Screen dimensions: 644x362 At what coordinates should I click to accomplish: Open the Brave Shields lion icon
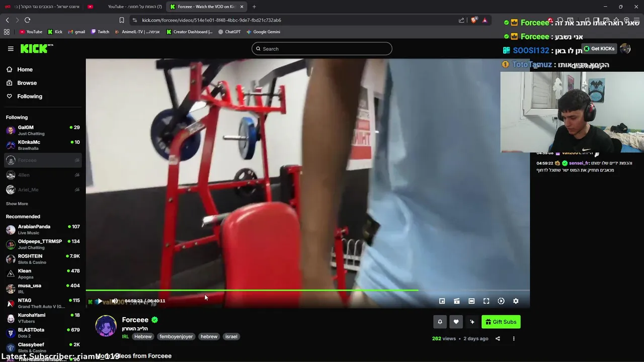pos(473,20)
